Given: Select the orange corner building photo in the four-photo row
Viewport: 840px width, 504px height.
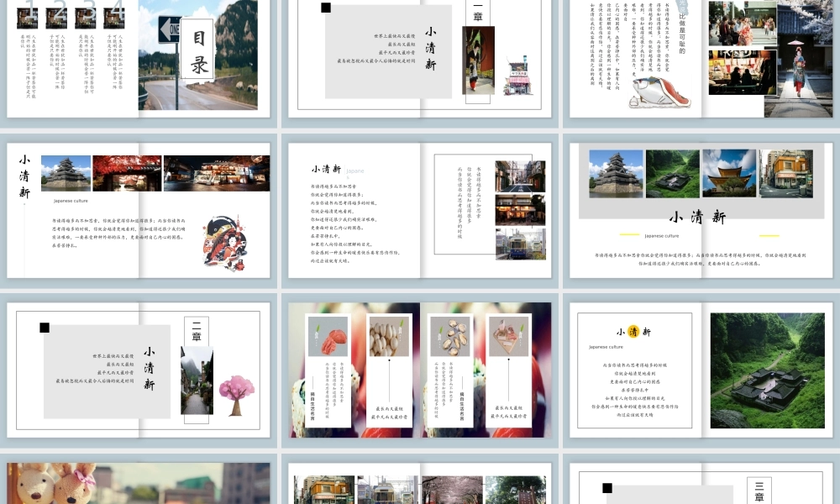Looking at the screenshot, I should tap(786, 174).
